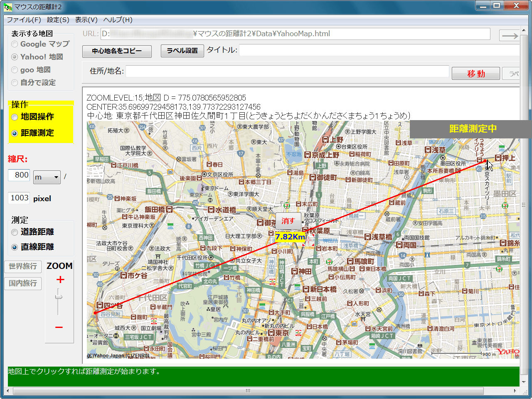Click the red line endpoint at 四ツ谷
Screen dimensions: 532x399
tap(95, 313)
